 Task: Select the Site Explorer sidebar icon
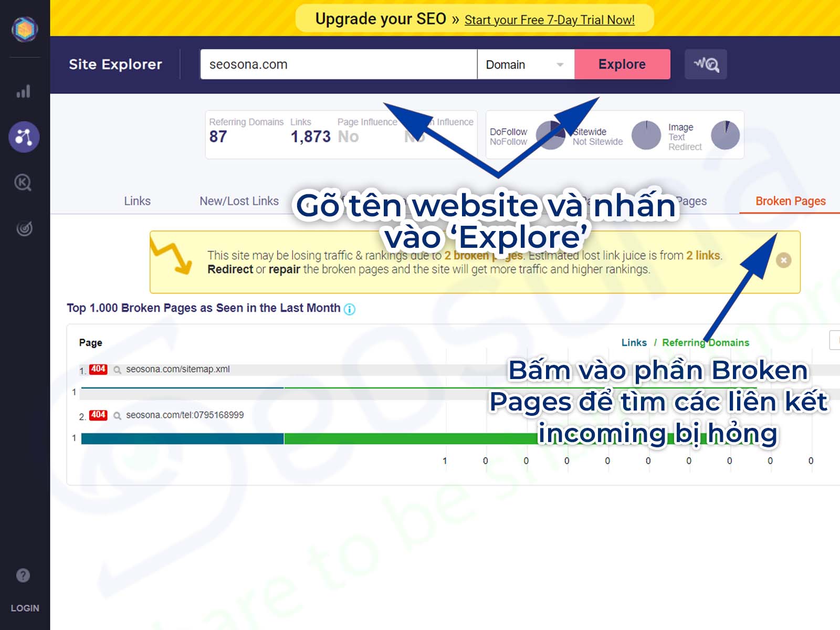(24, 137)
